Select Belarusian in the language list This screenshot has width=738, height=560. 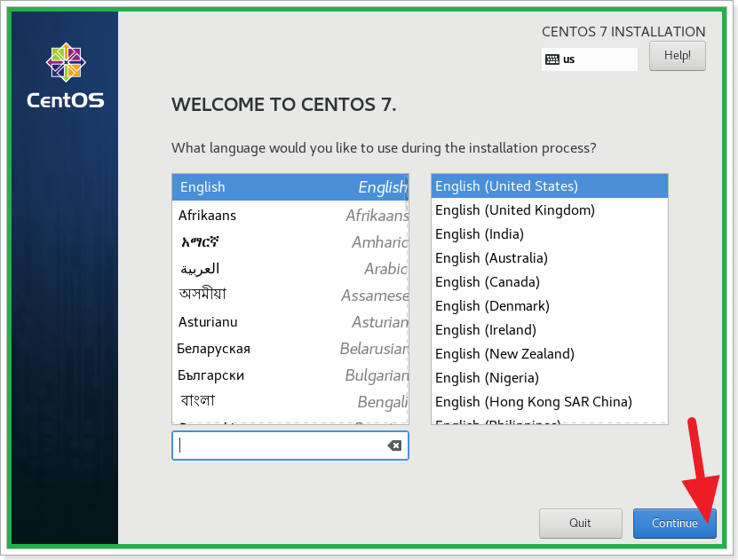pos(290,349)
